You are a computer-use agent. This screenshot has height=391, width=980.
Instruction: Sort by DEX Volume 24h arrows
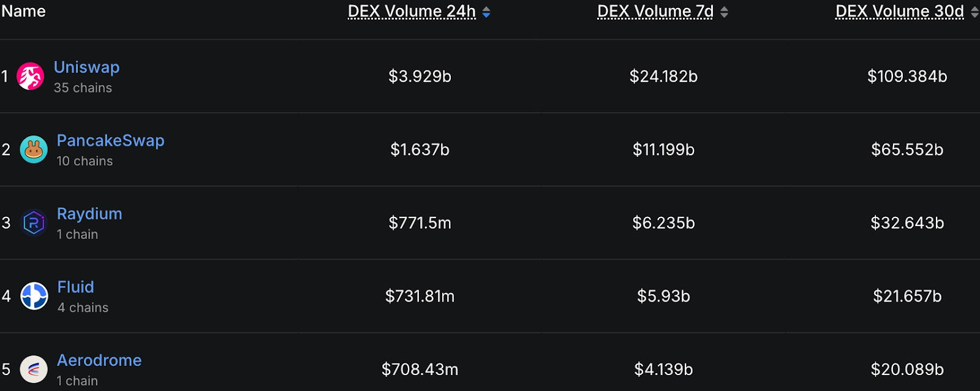click(486, 12)
